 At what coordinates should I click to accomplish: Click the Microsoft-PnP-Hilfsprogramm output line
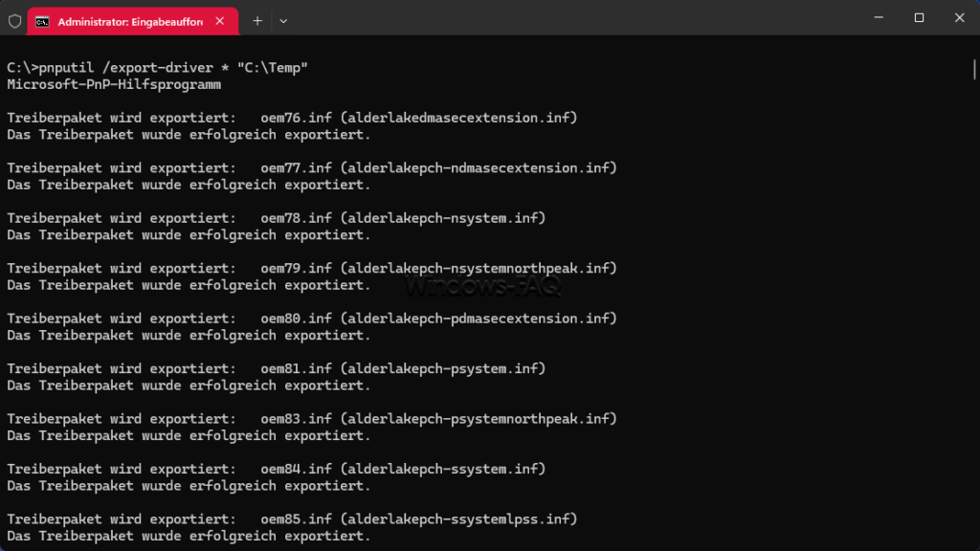[x=114, y=84]
